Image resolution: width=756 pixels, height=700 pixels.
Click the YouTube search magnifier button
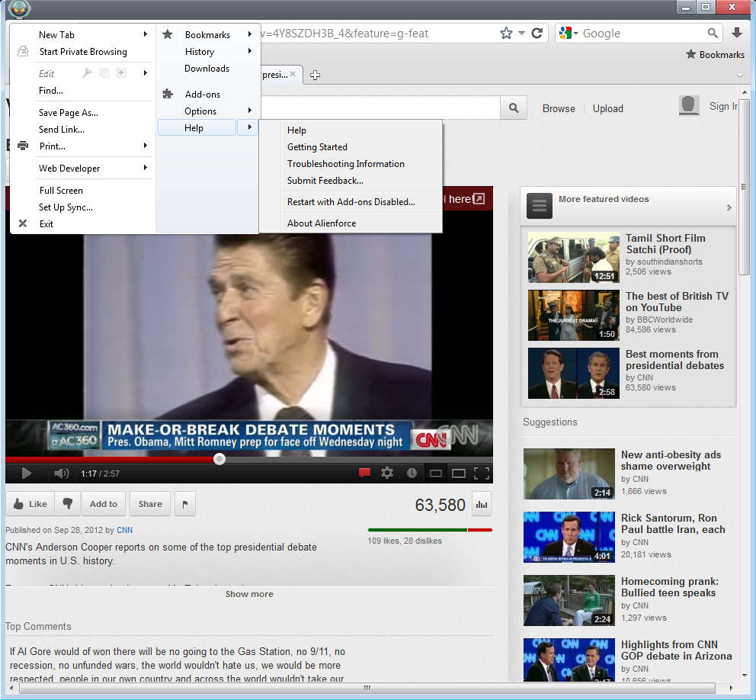click(514, 108)
